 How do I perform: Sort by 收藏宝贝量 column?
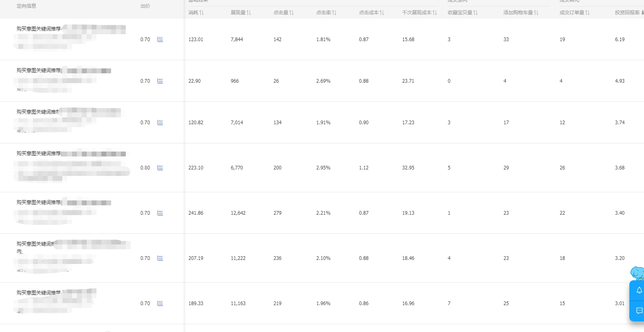pyautogui.click(x=463, y=13)
